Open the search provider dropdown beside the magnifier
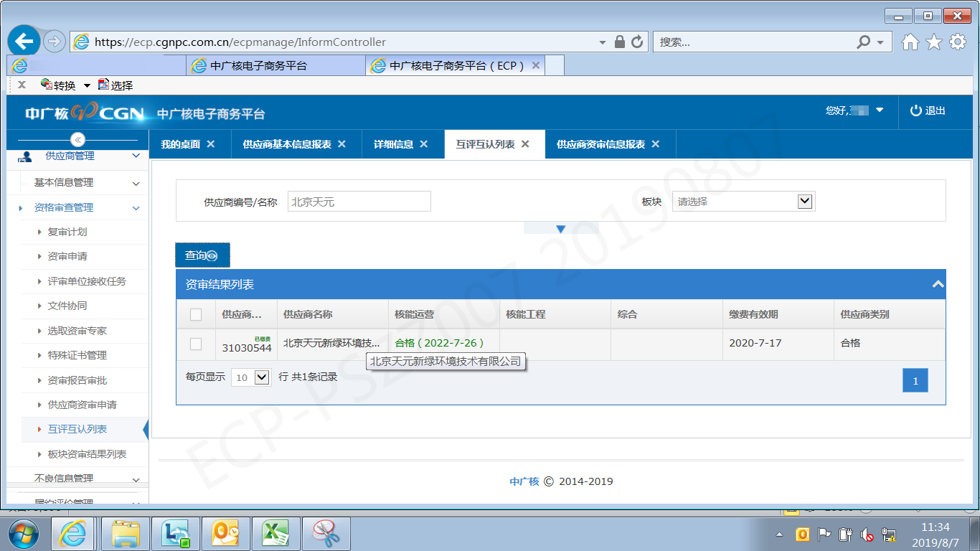This screenshot has height=551, width=980. pos(880,42)
